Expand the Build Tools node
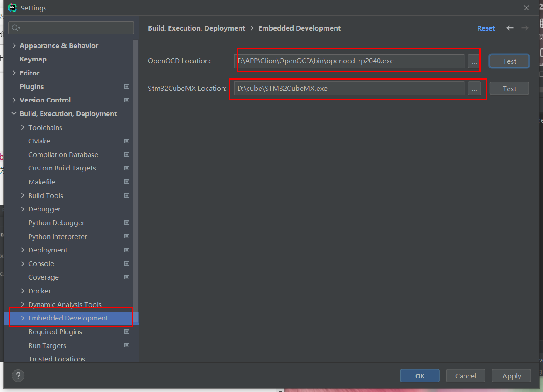The height and width of the screenshot is (392, 543). click(23, 195)
